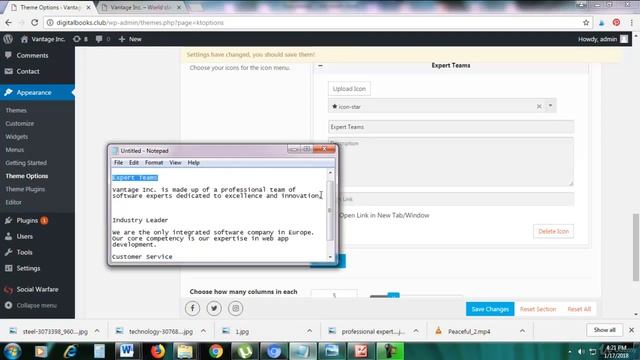Click Notepad scrollbar up arrow
Image resolution: width=640 pixels, height=360 pixels.
tap(330, 173)
